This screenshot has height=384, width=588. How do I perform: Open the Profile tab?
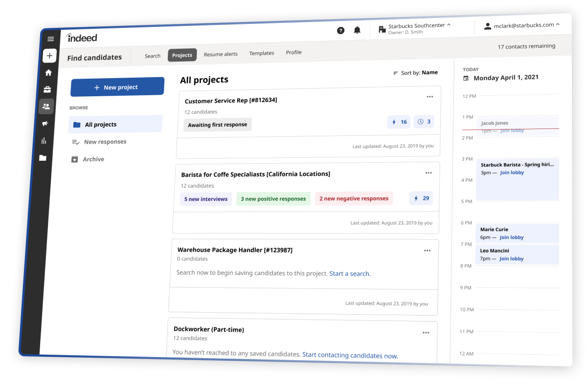click(x=294, y=52)
